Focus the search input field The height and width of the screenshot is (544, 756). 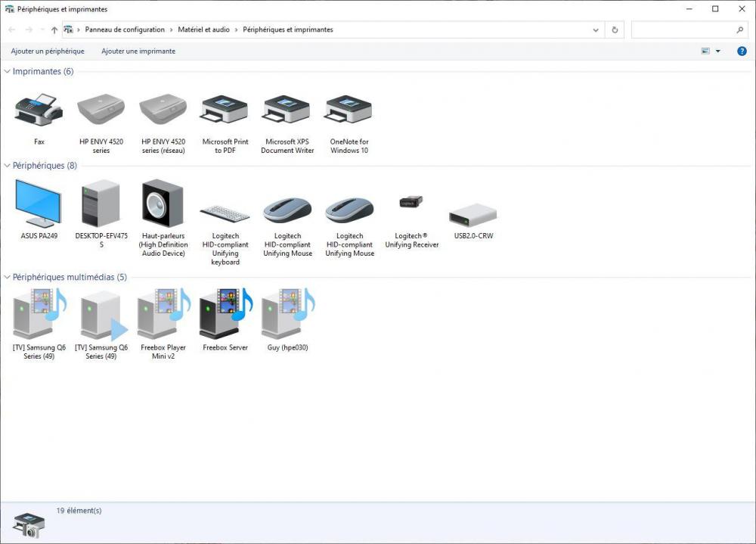683,30
